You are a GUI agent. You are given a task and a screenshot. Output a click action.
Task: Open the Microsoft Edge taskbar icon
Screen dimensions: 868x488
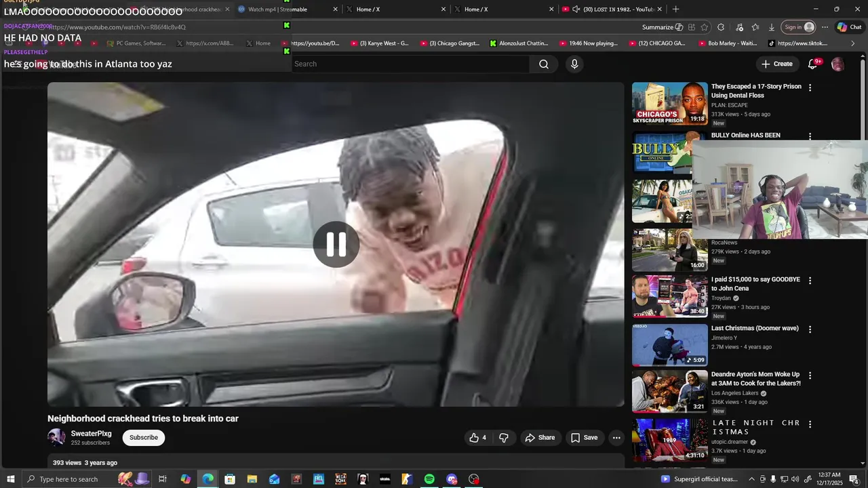coord(208,479)
